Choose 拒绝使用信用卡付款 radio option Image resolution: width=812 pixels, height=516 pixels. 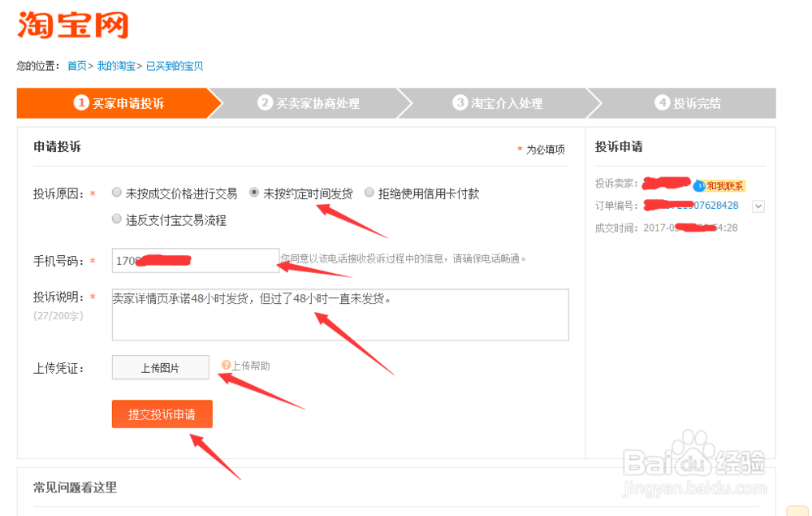coord(369,193)
